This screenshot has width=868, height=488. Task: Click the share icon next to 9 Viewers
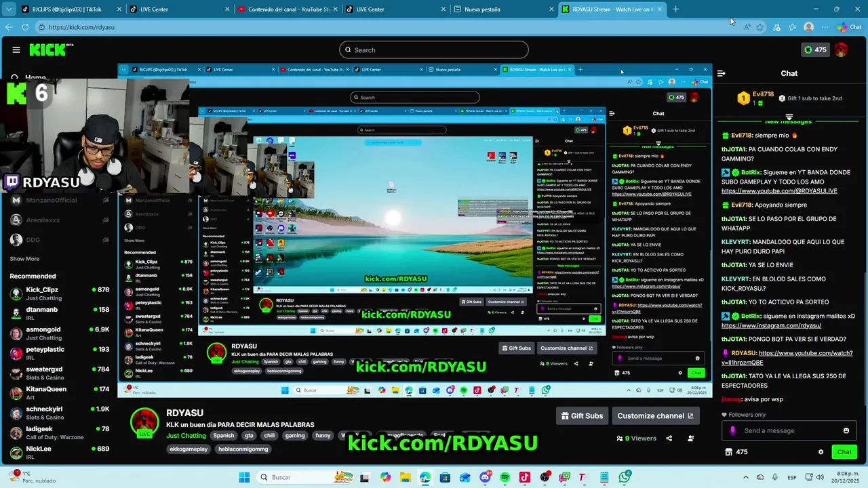(669, 439)
